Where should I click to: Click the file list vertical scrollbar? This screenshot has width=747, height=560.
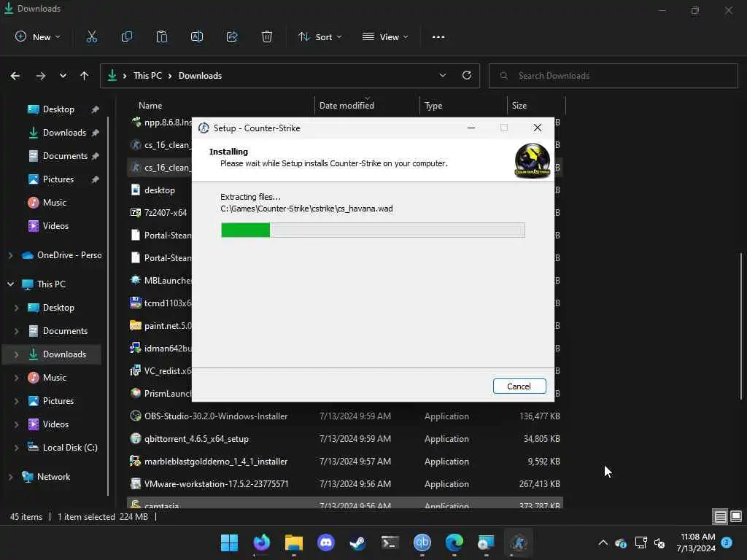[x=741, y=326]
